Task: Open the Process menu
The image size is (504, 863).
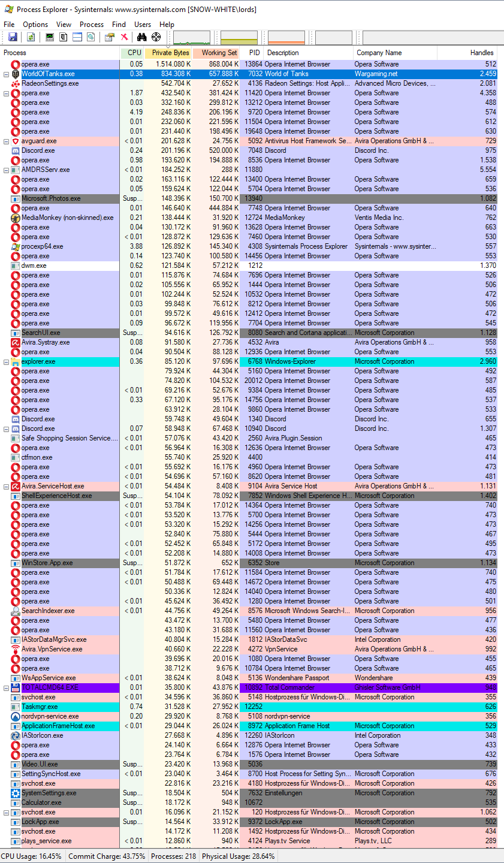Action: [x=92, y=25]
